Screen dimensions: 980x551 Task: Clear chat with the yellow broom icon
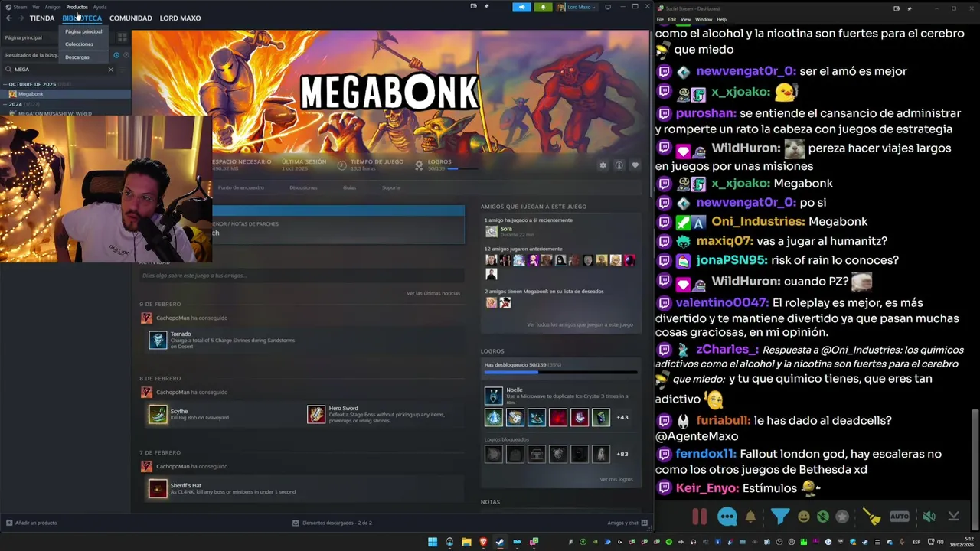pyautogui.click(x=872, y=517)
